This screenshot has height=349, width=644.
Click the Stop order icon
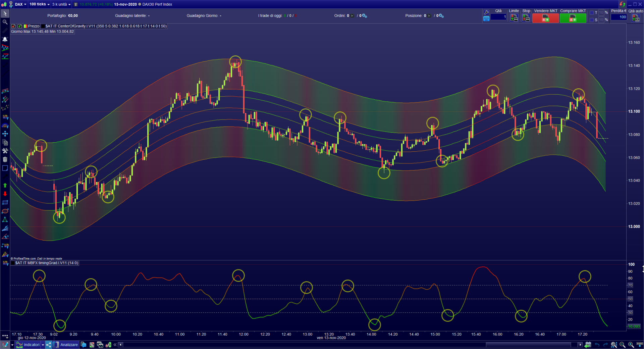coord(526,18)
